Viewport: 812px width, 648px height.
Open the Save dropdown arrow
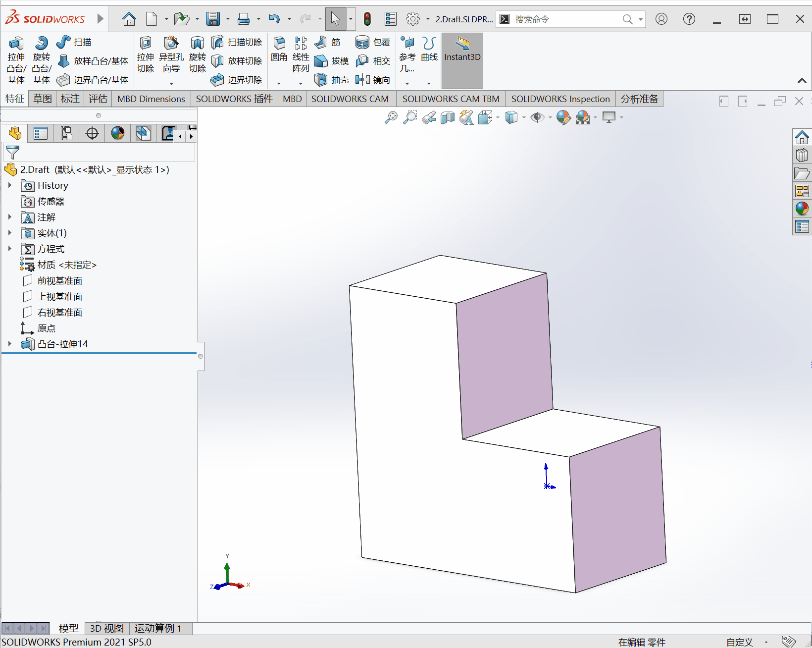tap(228, 19)
